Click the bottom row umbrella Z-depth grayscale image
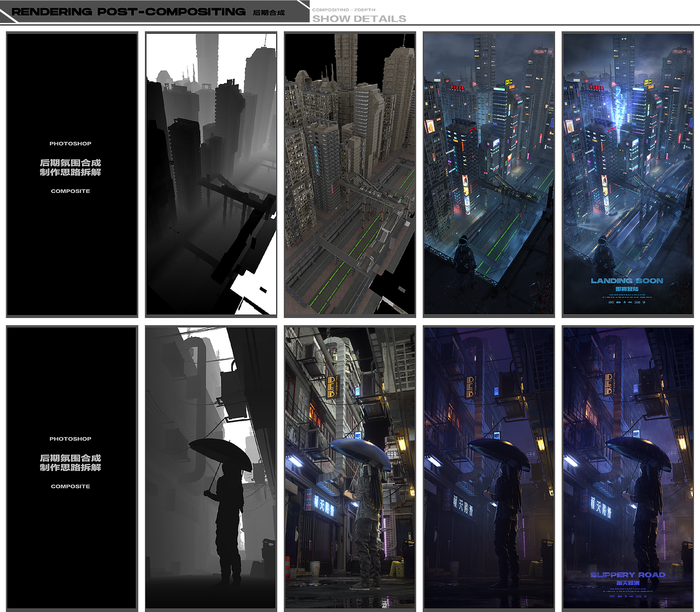This screenshot has height=612, width=700. (211, 468)
